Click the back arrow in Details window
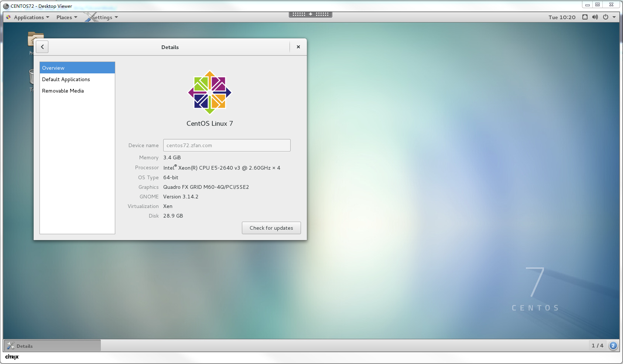The height and width of the screenshot is (364, 623). pos(42,47)
